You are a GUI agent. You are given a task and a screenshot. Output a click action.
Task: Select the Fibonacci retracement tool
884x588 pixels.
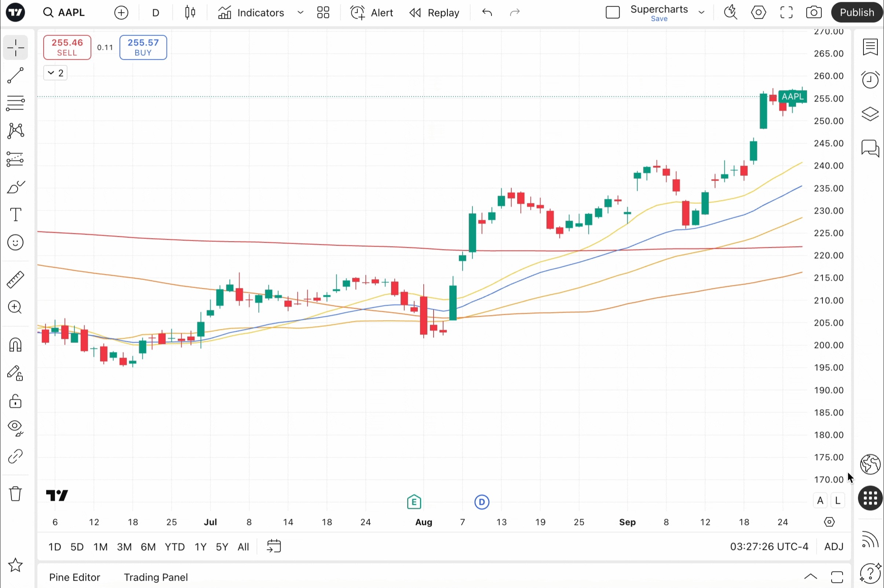(x=15, y=103)
